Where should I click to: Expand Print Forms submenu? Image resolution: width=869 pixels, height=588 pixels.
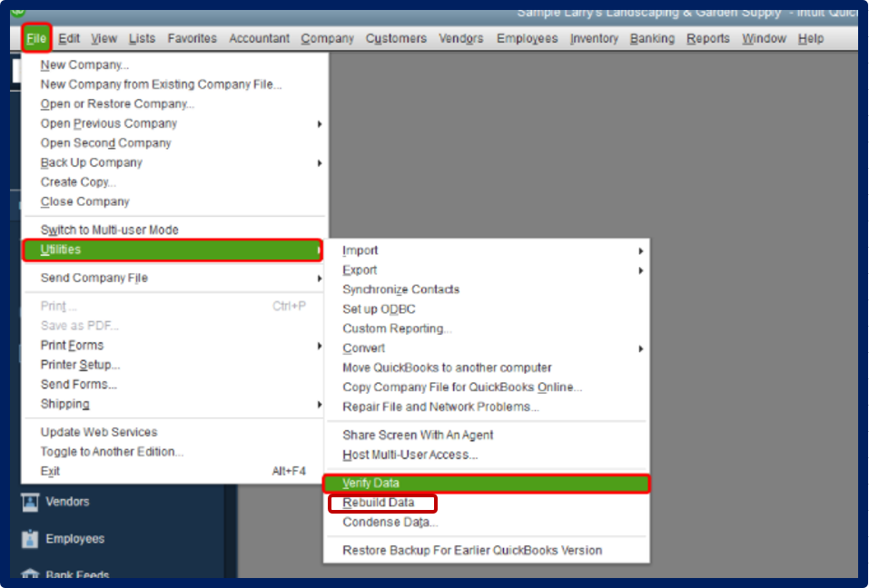pos(173,346)
